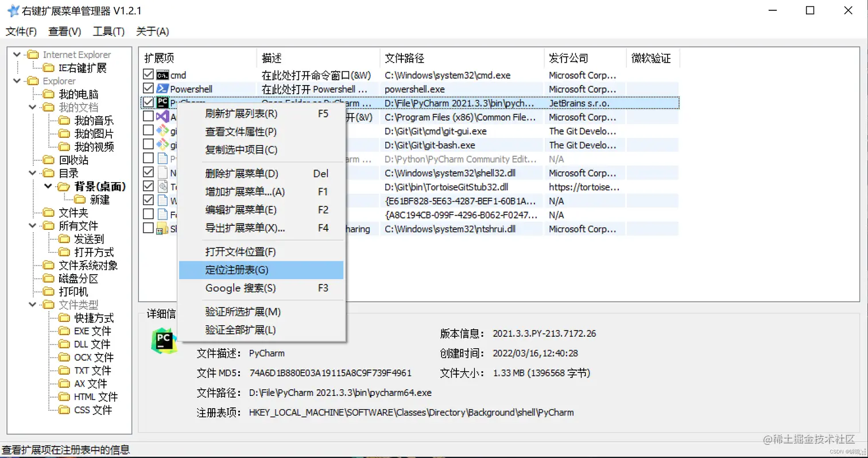The image size is (868, 458).
Task: Click the folder icon next to 文件夹
Action: [49, 213]
